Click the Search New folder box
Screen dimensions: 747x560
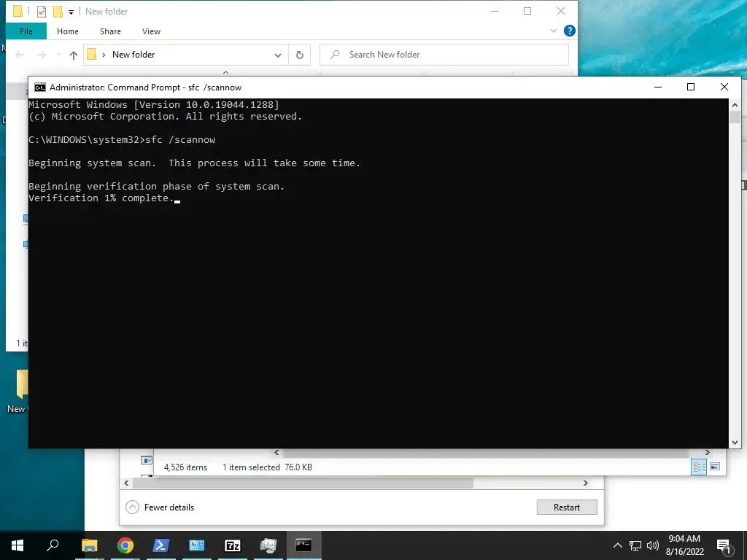[444, 55]
